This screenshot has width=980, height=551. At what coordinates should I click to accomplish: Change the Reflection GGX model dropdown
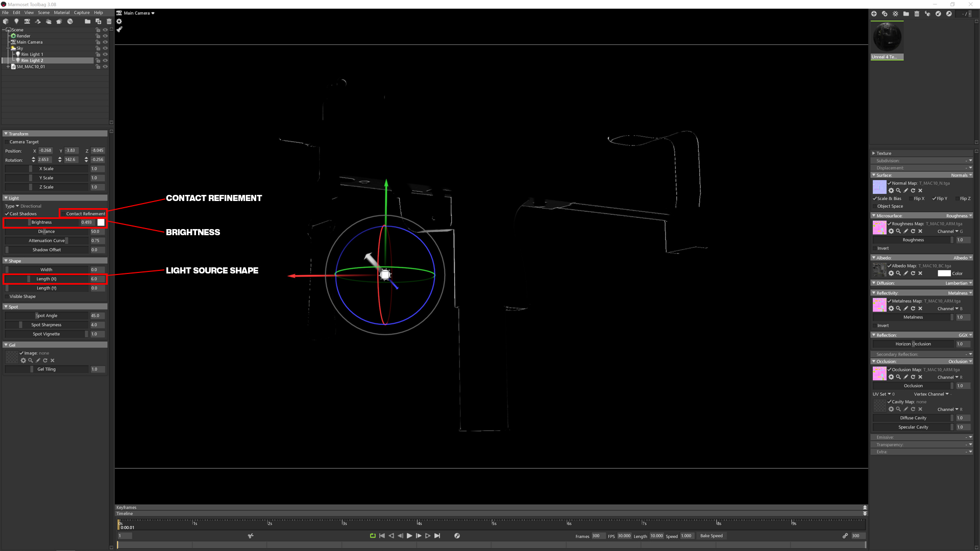(965, 335)
